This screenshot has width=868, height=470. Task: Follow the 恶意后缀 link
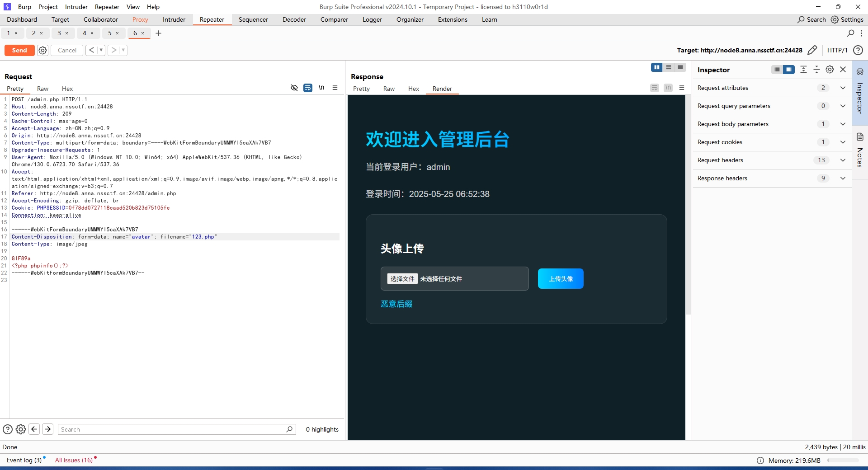tap(396, 304)
